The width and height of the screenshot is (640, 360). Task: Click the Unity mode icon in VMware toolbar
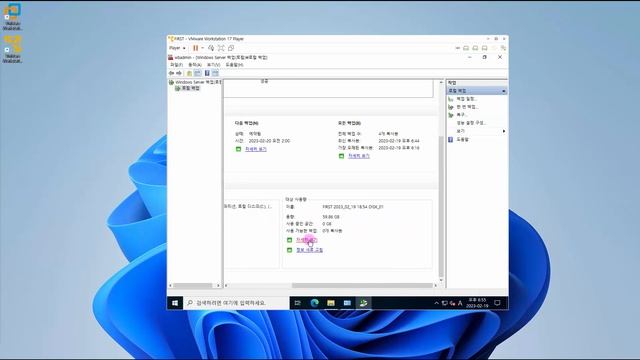pyautogui.click(x=231, y=48)
